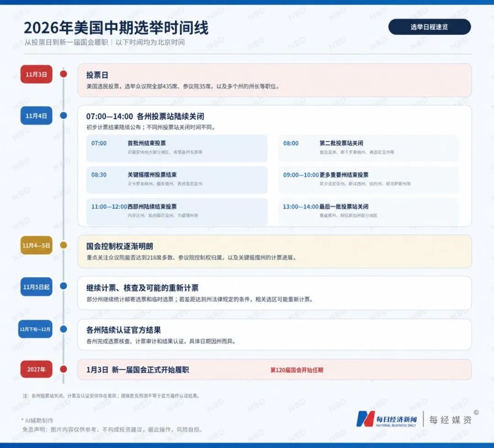
Task: Open the 07:00 首批州结束投票 card
Action: tap(177, 148)
